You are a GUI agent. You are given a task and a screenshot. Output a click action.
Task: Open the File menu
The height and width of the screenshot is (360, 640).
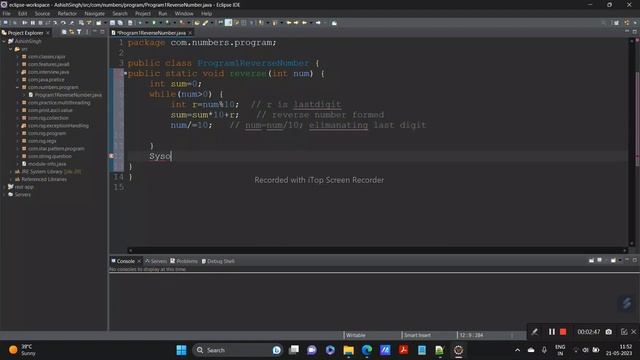tap(7, 13)
